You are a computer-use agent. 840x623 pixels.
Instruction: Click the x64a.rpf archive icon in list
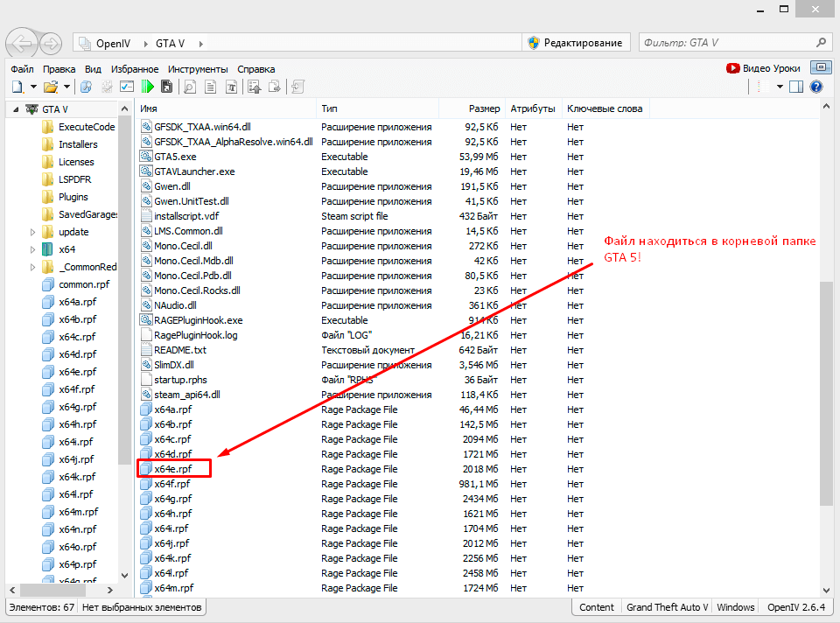146,409
